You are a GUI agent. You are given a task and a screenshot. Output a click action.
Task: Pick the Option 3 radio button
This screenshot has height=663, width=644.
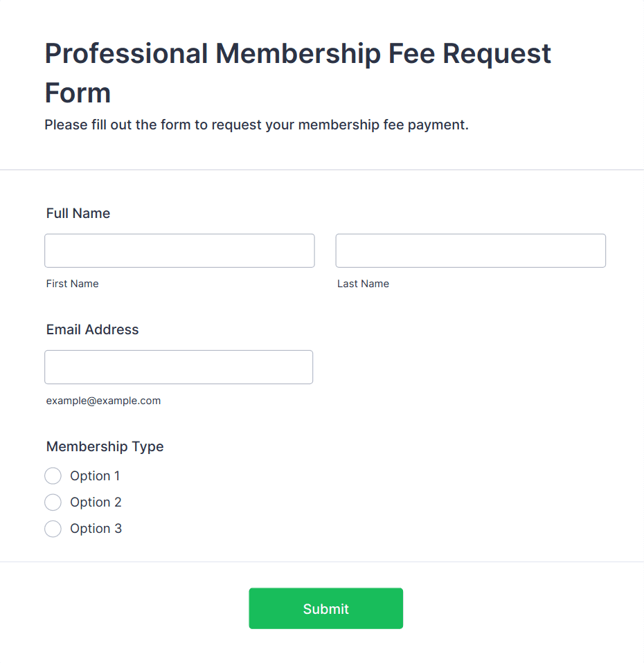[53, 529]
